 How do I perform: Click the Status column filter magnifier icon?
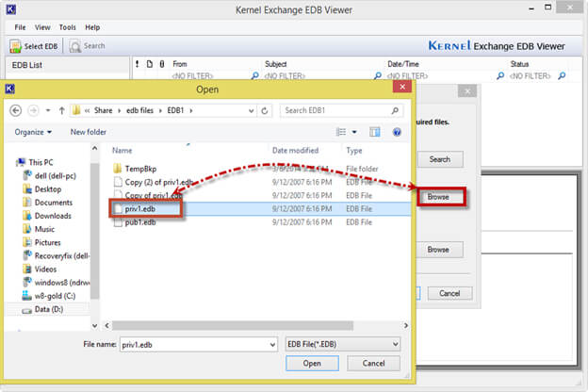[562, 75]
